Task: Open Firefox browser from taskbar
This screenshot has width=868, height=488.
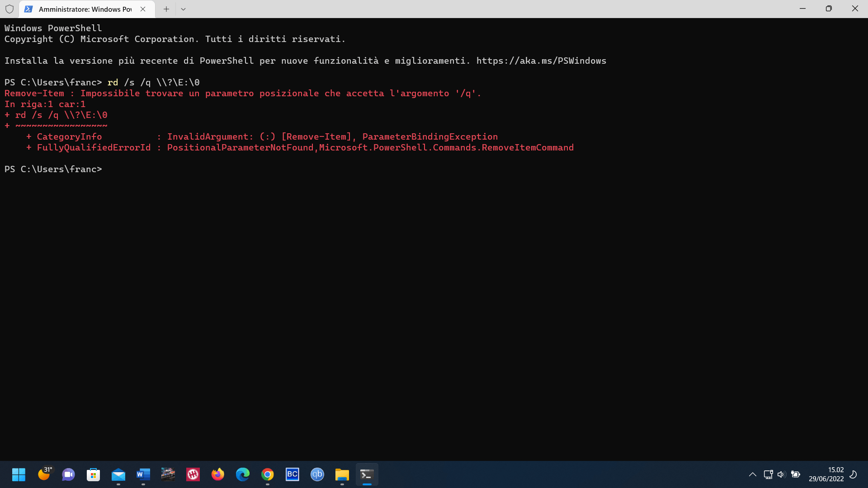Action: pyautogui.click(x=218, y=474)
